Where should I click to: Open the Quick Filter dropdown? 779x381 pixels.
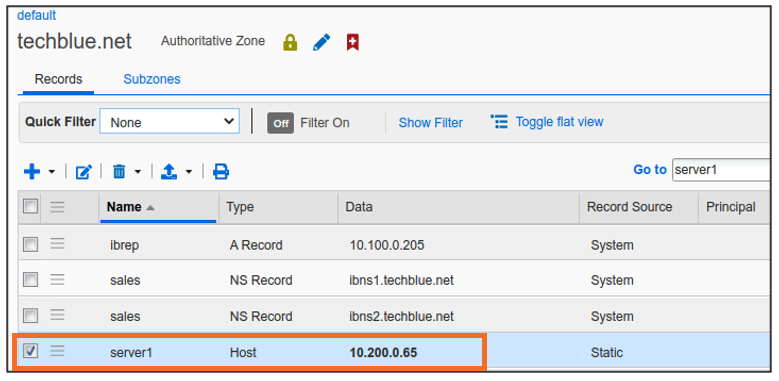(169, 122)
